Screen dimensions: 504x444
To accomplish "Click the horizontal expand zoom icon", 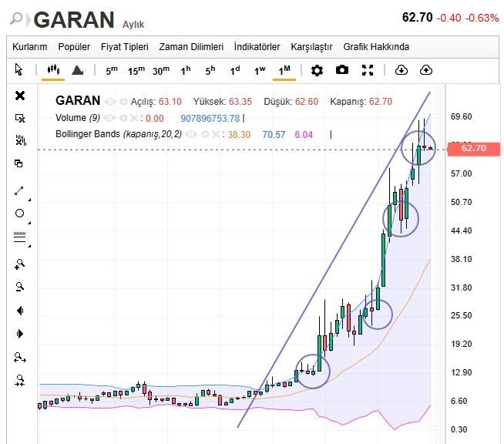I will point(20,358).
